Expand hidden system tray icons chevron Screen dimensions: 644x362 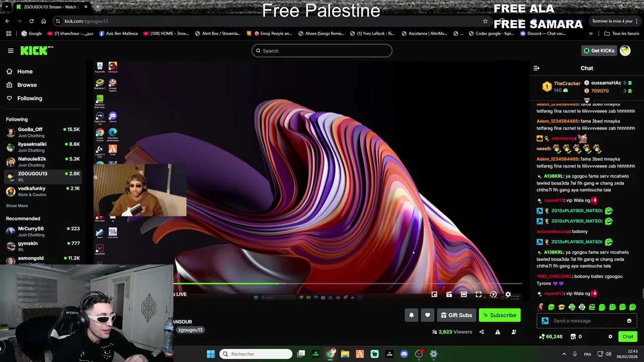click(564, 354)
